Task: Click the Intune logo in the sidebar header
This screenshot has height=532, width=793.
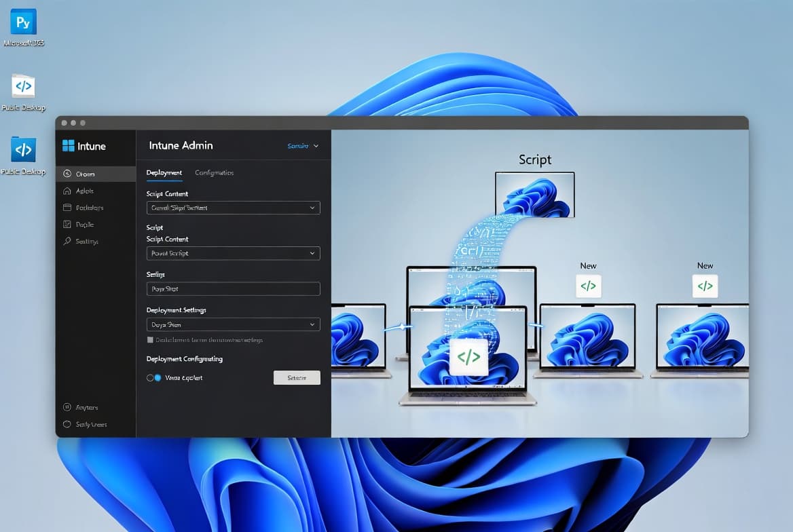Action: pyautogui.click(x=84, y=146)
